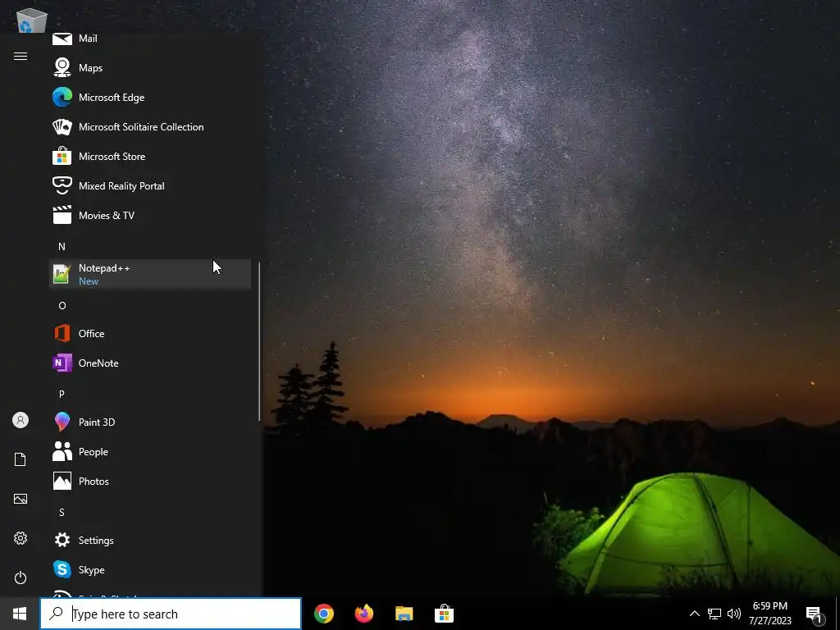
Task: Open the Photos app
Action: (150, 481)
